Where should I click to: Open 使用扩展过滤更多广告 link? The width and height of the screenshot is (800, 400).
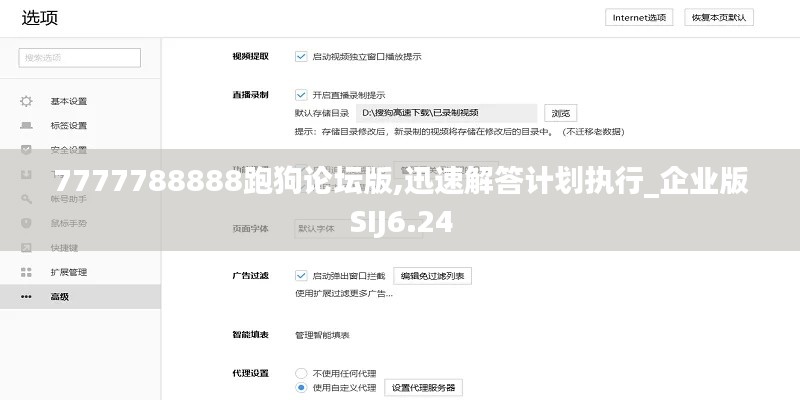[x=344, y=293]
